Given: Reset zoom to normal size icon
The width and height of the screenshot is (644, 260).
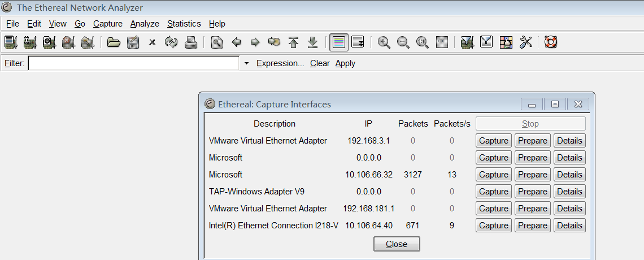Looking at the screenshot, I should click(422, 42).
